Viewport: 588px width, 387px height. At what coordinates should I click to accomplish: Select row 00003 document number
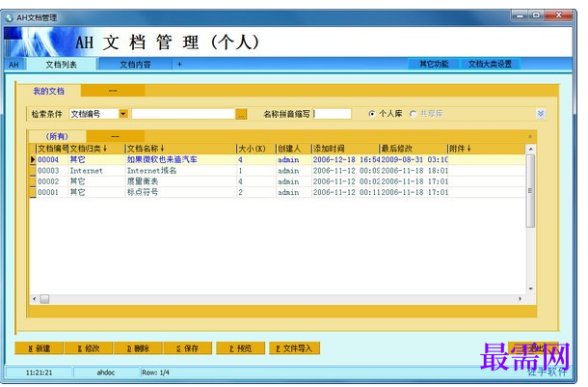coord(48,171)
